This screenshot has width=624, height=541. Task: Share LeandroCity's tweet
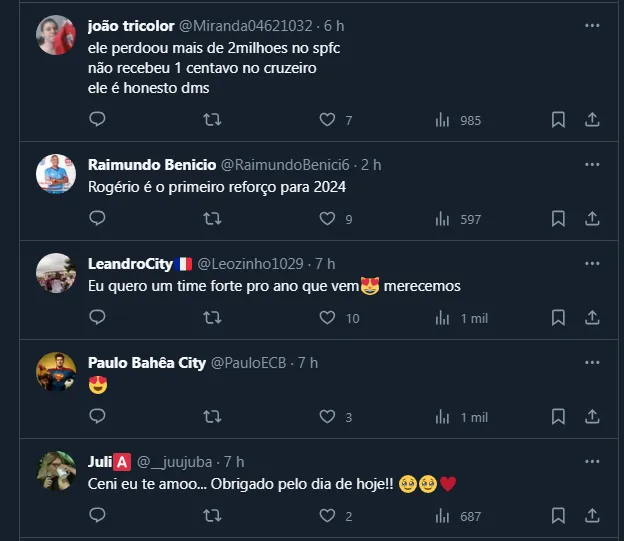(x=592, y=318)
